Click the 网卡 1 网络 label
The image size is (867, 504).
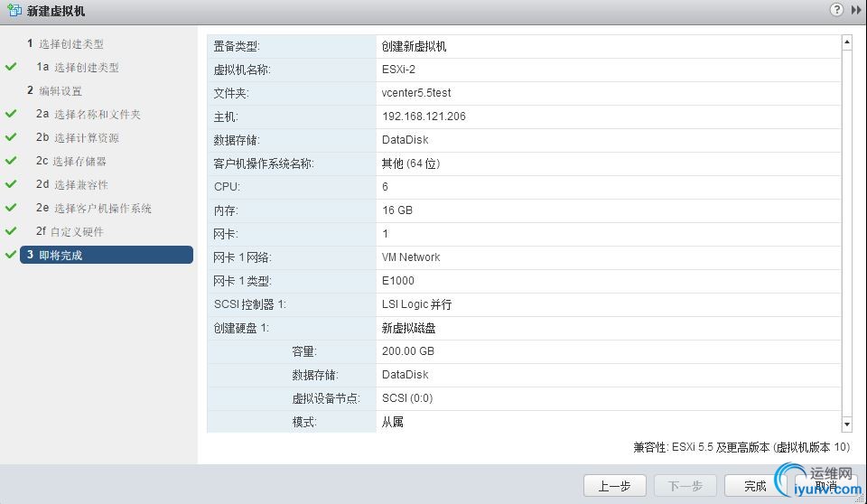(x=242, y=257)
